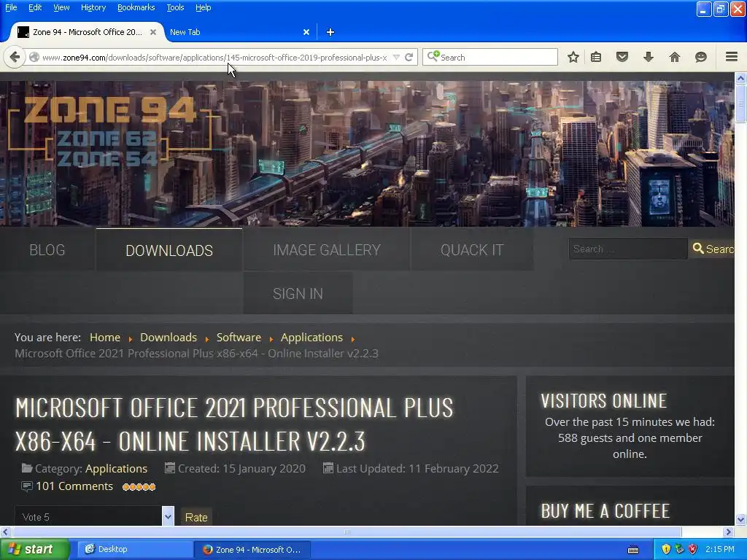Image resolution: width=747 pixels, height=560 pixels.
Task: Click the red shield tray icon
Action: coord(693,550)
